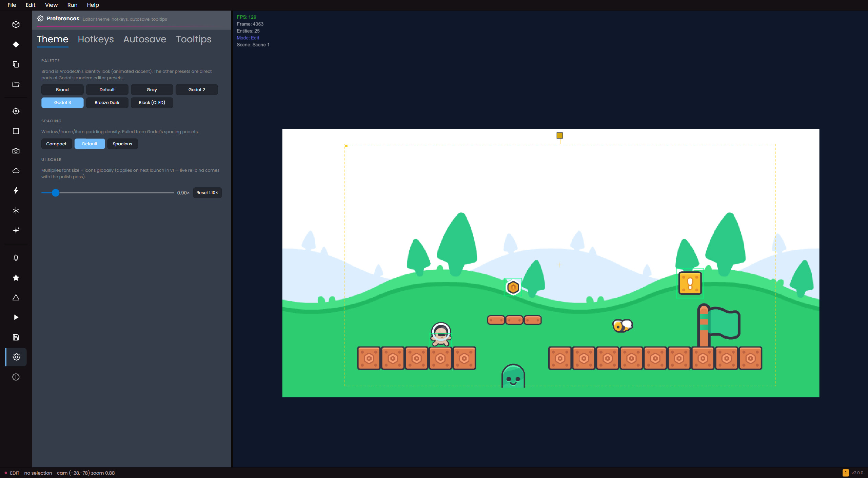Select the diamond icon in sidebar
Image resolution: width=868 pixels, height=478 pixels.
[x=16, y=44]
